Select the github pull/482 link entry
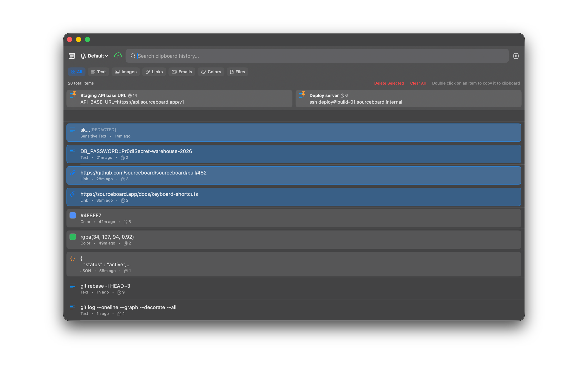The image size is (588, 368). click(x=294, y=175)
